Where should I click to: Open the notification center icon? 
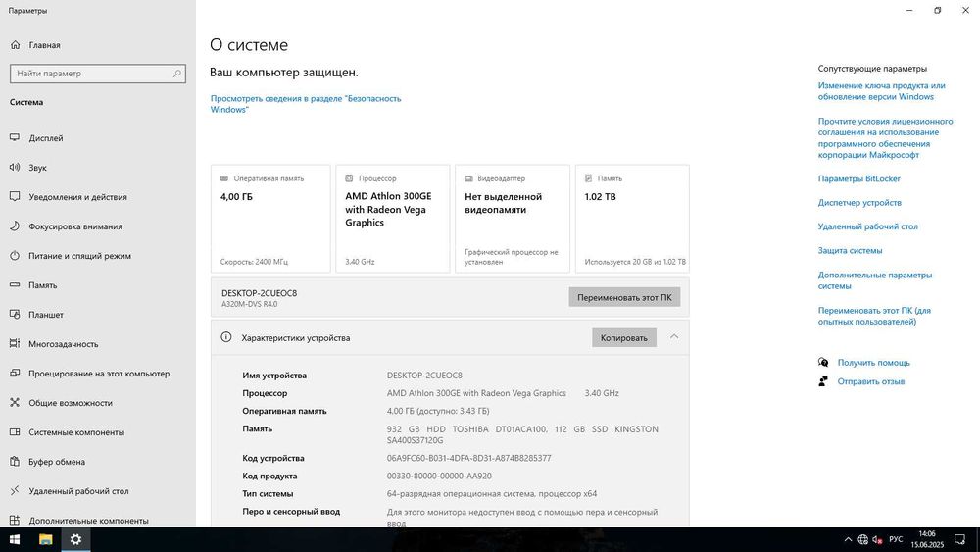pos(960,539)
